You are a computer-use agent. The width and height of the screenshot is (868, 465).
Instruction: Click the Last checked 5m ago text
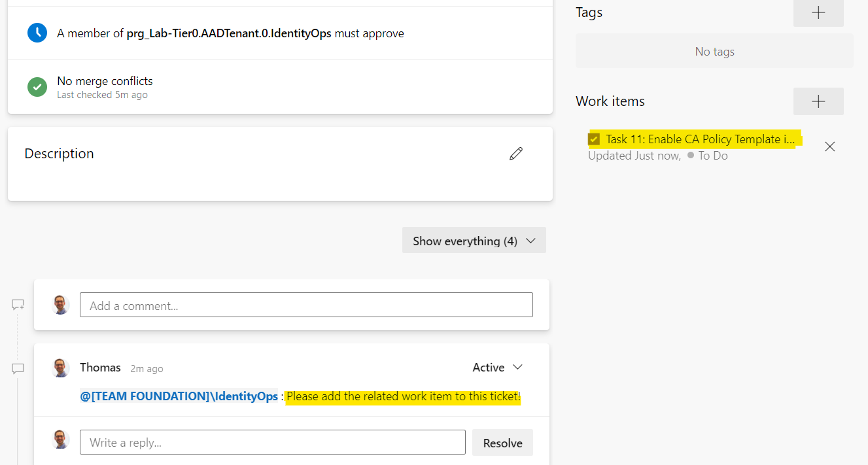pos(102,95)
